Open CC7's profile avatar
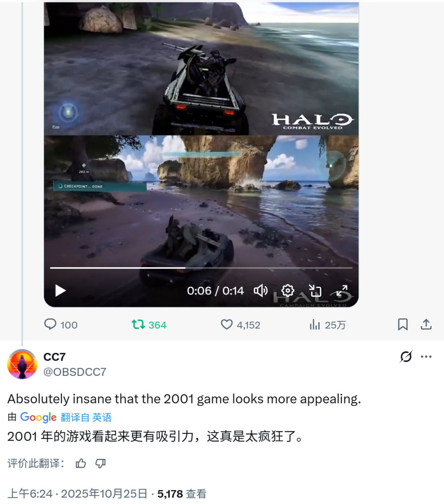Image resolution: width=444 pixels, height=504 pixels. [22, 364]
